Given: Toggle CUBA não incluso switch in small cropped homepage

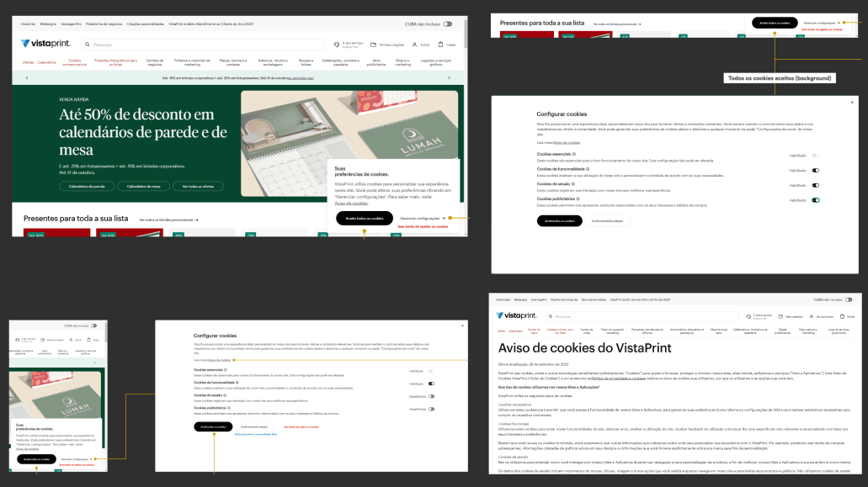Looking at the screenshot, I should click(x=93, y=326).
